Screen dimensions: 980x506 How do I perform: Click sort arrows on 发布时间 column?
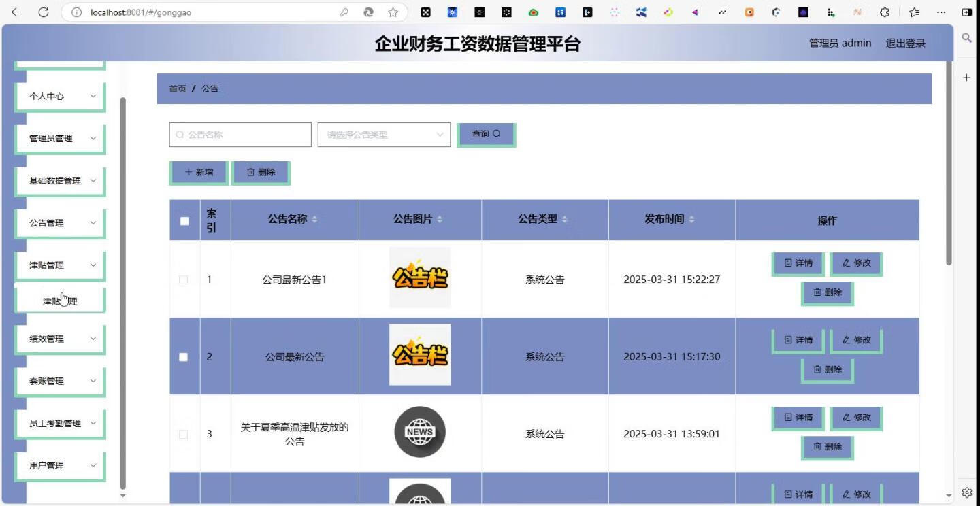[x=691, y=219]
